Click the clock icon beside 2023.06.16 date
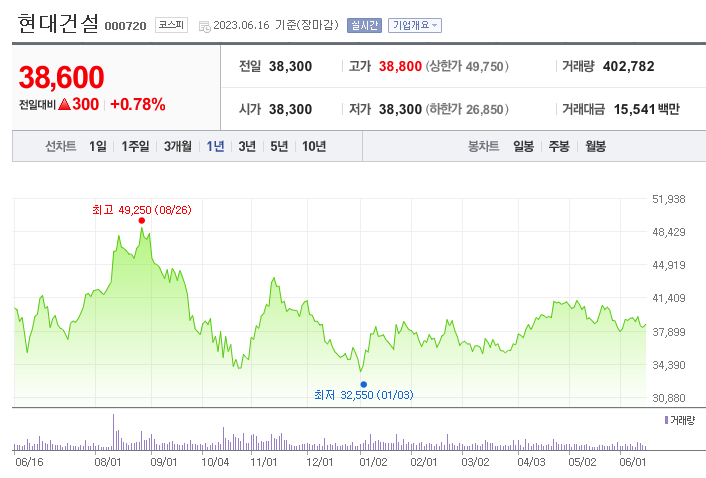The width and height of the screenshot is (706, 478). [204, 27]
